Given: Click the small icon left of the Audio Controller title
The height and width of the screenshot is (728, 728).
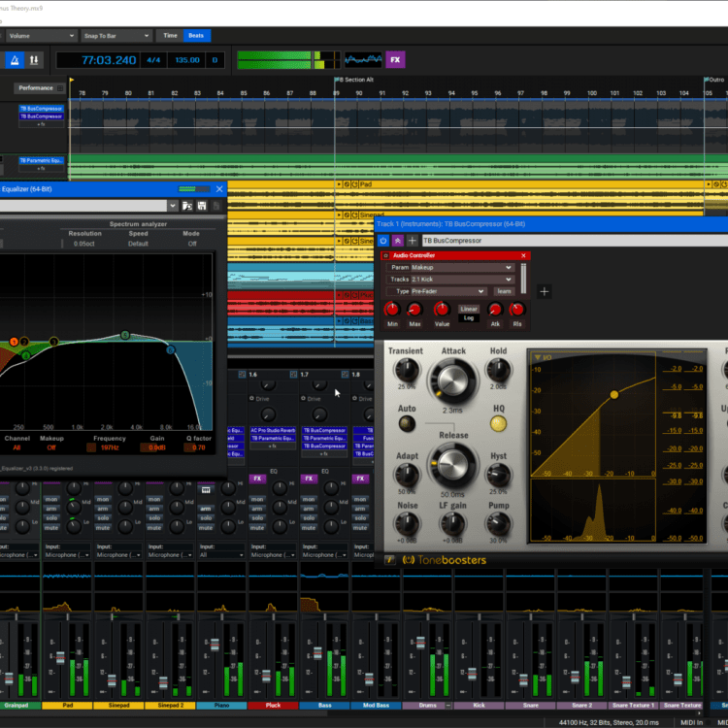Looking at the screenshot, I should [x=385, y=255].
